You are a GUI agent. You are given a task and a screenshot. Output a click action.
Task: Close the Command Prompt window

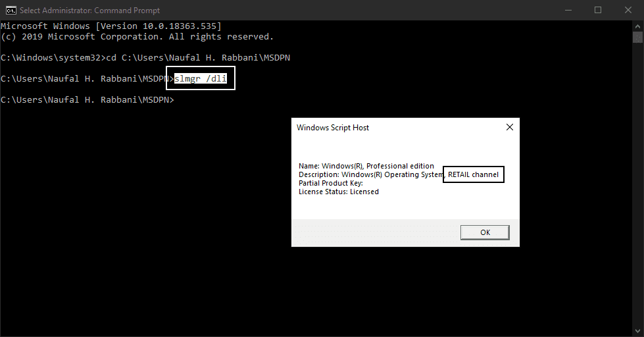click(x=628, y=11)
